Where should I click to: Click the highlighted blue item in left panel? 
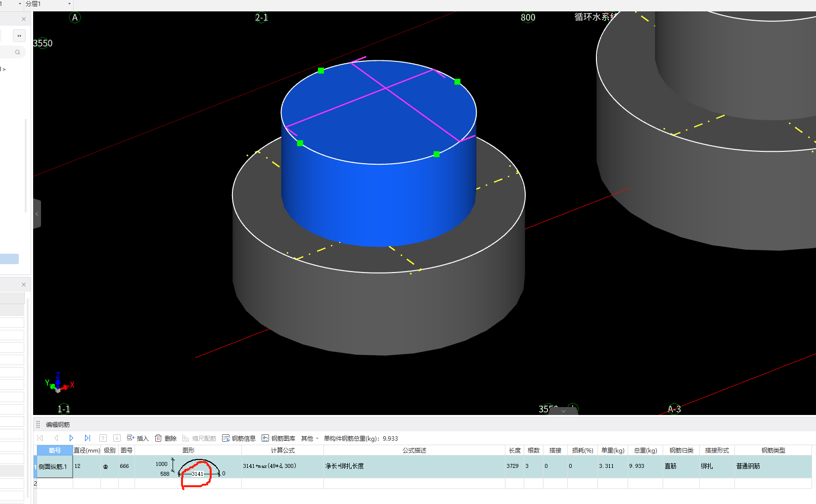tap(9, 259)
